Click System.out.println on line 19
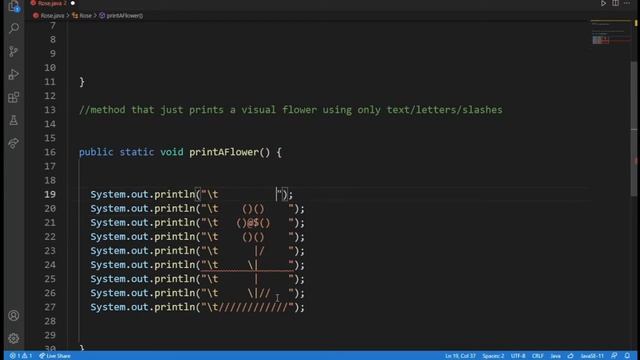This screenshot has height=360, width=640. (x=142, y=194)
